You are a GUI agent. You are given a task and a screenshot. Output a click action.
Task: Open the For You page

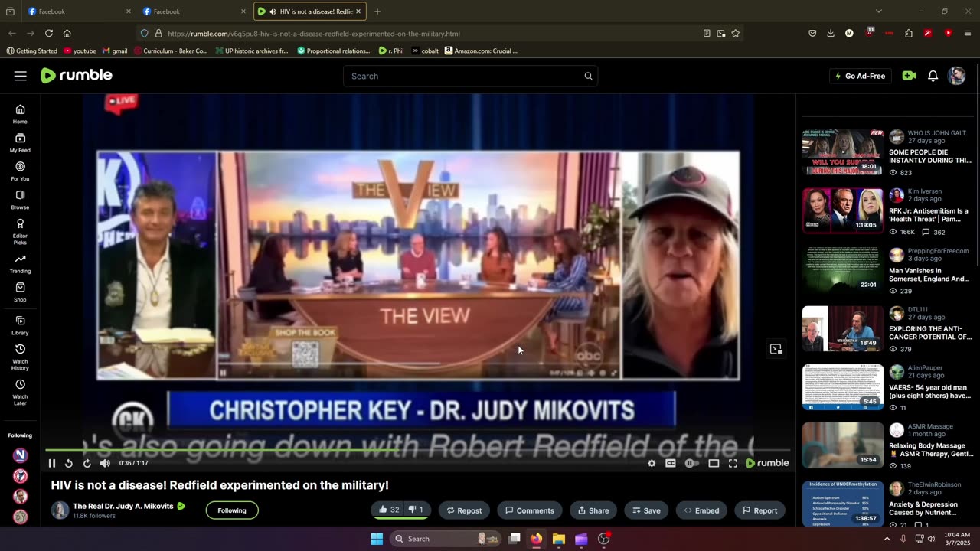pyautogui.click(x=20, y=171)
